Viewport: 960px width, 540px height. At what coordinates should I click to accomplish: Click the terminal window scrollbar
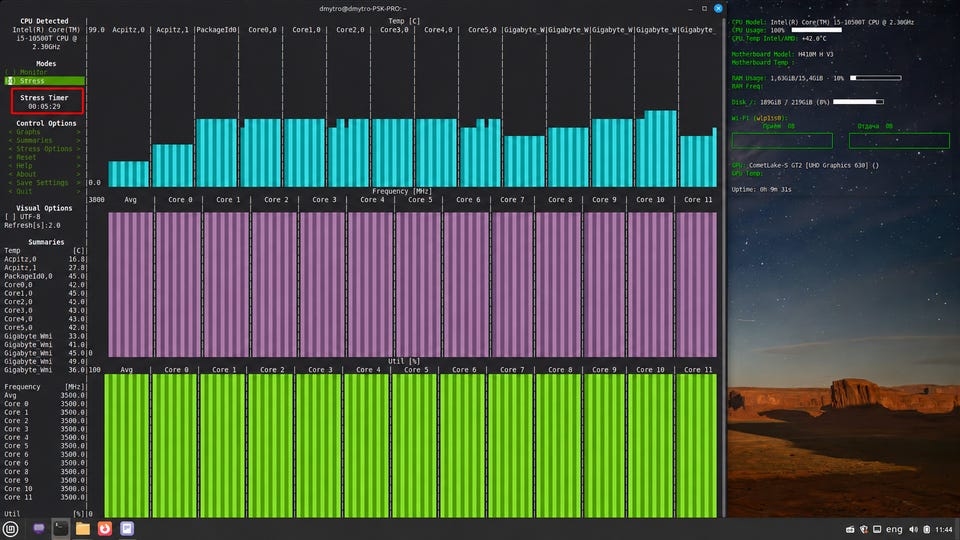click(x=724, y=266)
